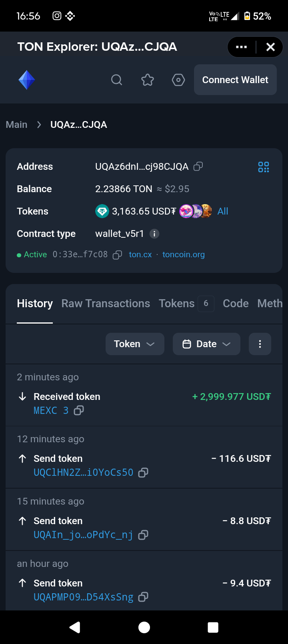Copy the raw 0:33e…f7c08 address
Screen dimensions: 288x644
(117, 255)
